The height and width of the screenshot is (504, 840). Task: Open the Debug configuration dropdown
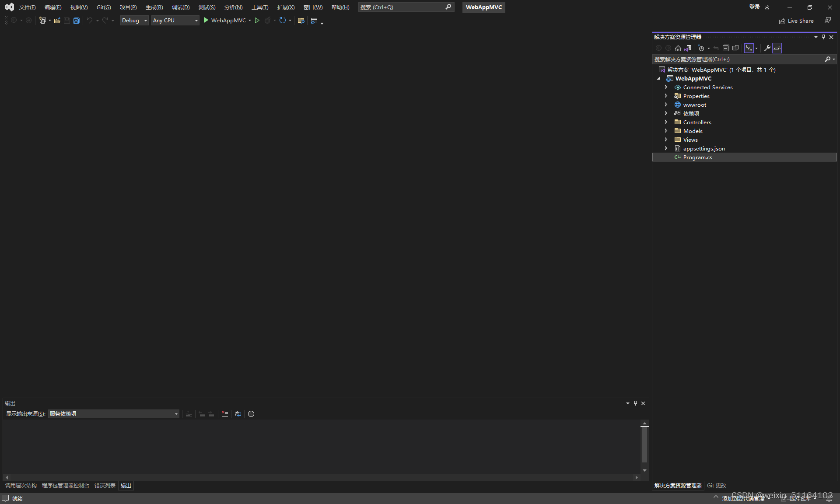pos(134,21)
